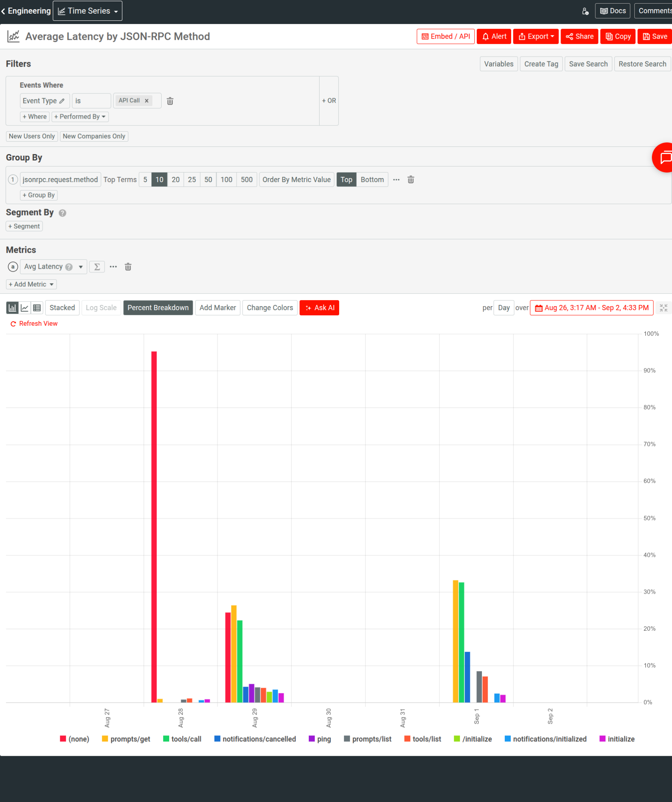Image resolution: width=672 pixels, height=802 pixels.
Task: Toggle Stacked chart mode
Action: point(62,308)
